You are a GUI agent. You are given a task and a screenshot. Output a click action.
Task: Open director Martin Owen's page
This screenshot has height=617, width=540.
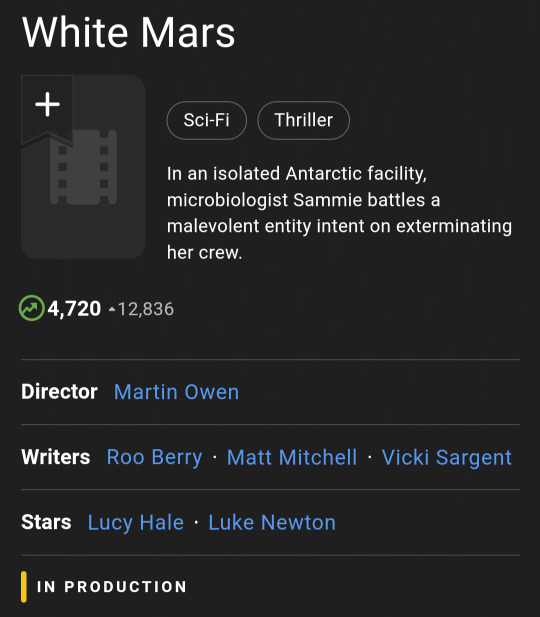point(176,392)
